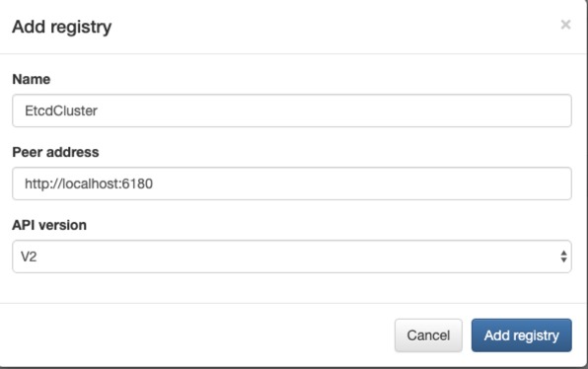Confirm with the blue Add registry button
The height and width of the screenshot is (369, 588).
pos(522,335)
